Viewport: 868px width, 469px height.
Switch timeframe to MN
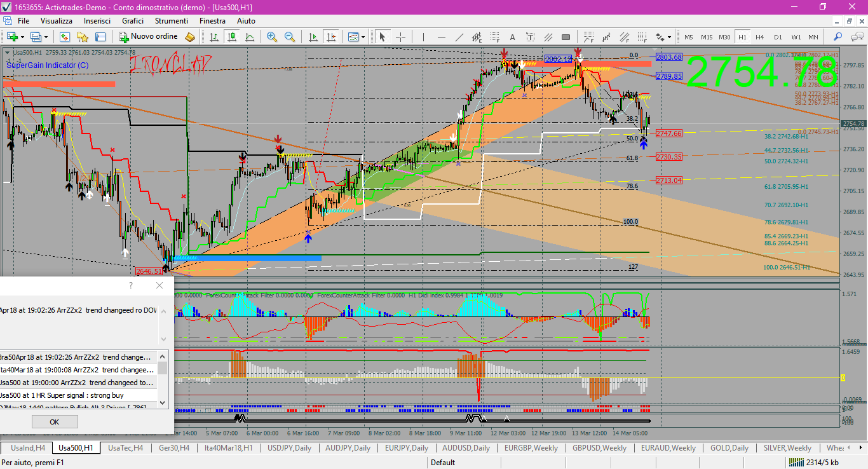tap(813, 37)
